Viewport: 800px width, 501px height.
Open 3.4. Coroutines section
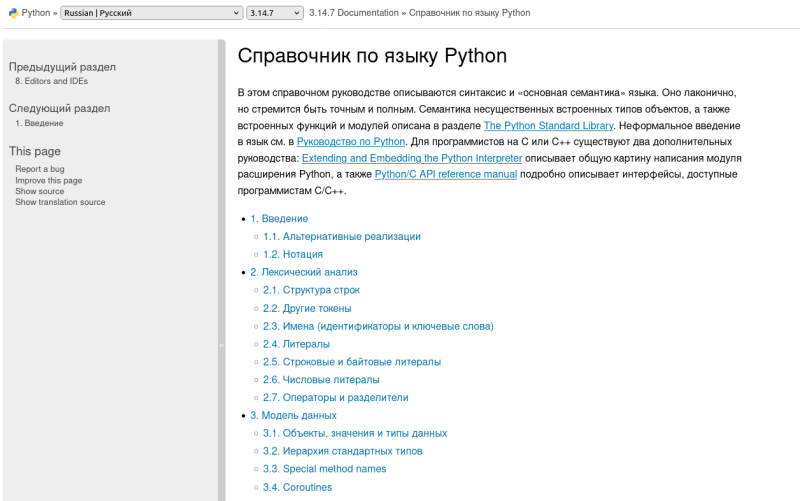[297, 487]
